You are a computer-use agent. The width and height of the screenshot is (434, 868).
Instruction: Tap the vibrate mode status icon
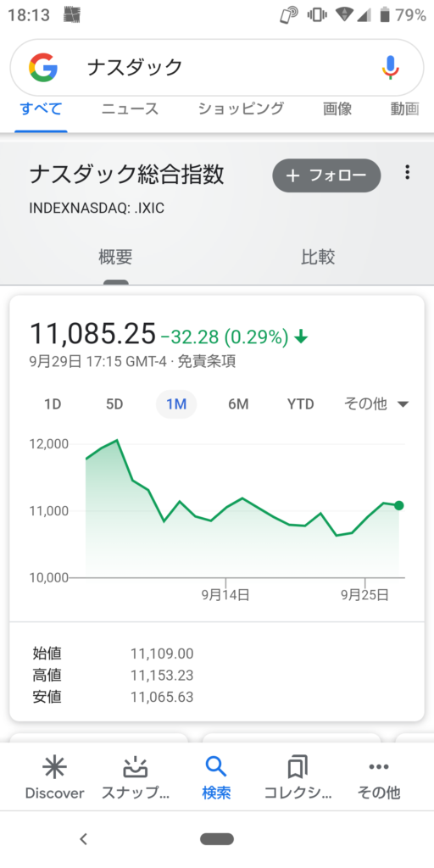[317, 15]
